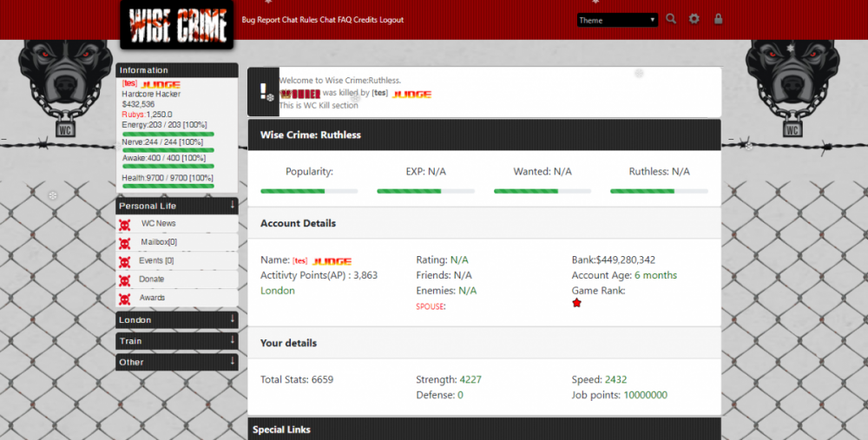Click the skull icon beside WC News
Image resolution: width=868 pixels, height=440 pixels.
(125, 224)
